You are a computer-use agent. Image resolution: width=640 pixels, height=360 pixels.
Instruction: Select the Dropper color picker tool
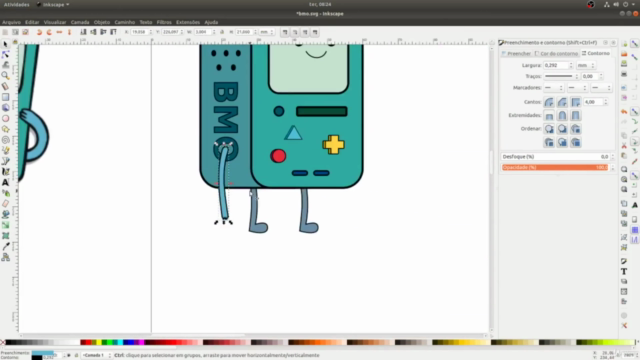click(5, 246)
